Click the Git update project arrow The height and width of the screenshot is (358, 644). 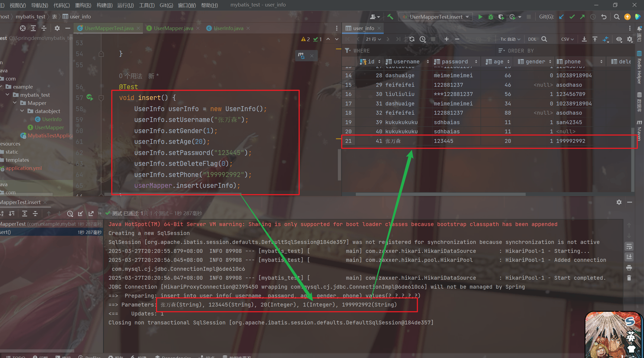[x=561, y=17]
